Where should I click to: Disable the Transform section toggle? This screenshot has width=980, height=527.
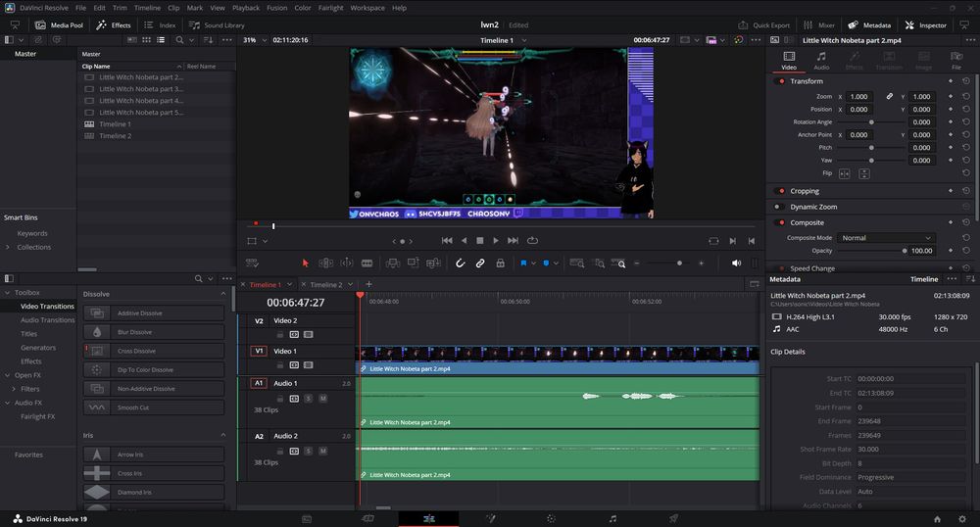click(x=780, y=81)
